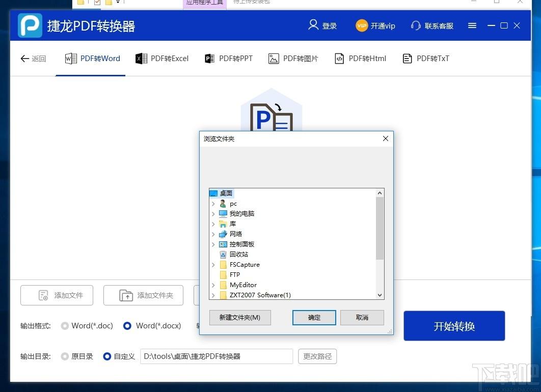
Task: Click the FTP folder icon
Action: click(223, 275)
